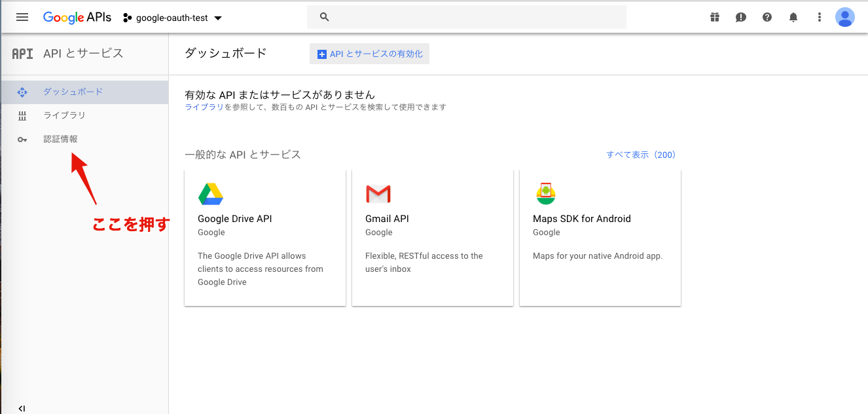Viewport: 868px width, 414px height.
Task: Open the Gmail API envelope icon
Action: click(x=378, y=194)
